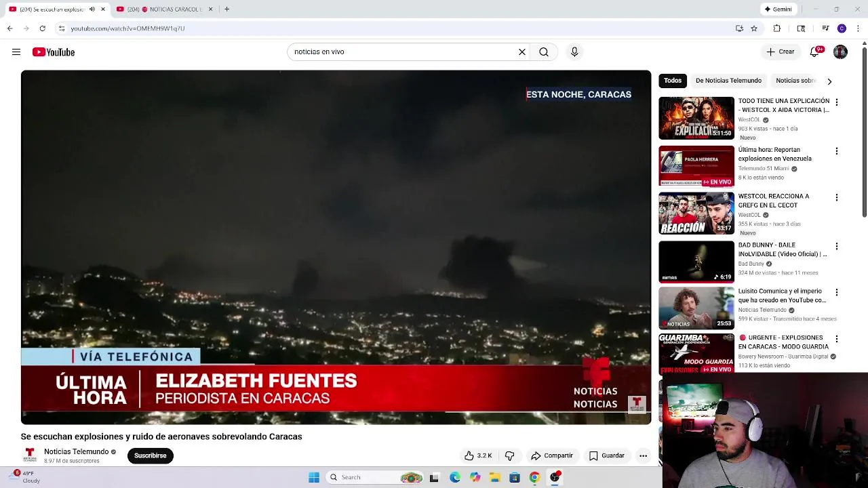Open Telemundo 51 Miami live thumbnail
Viewport: 868px width, 488px height.
(696, 166)
